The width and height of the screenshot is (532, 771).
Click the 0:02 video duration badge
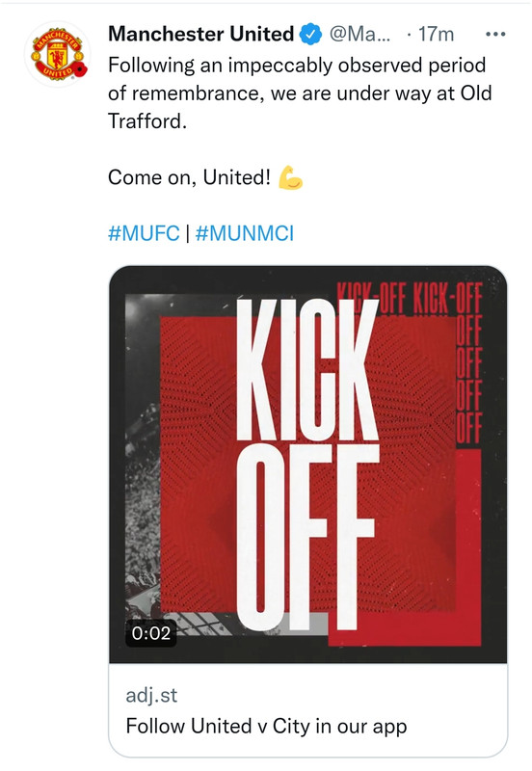point(151,633)
